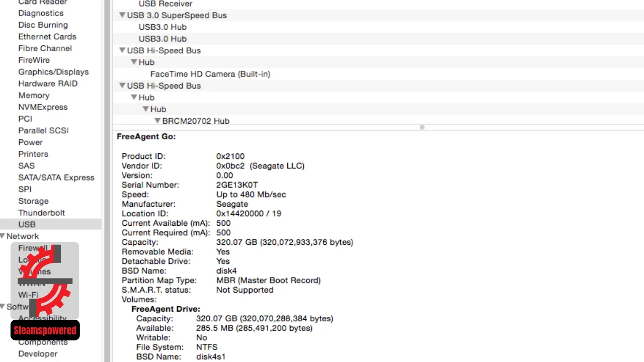The image size is (644, 362).
Task: Select the FaceTime HD Camera (Built-in) row
Action: pyautogui.click(x=378, y=74)
